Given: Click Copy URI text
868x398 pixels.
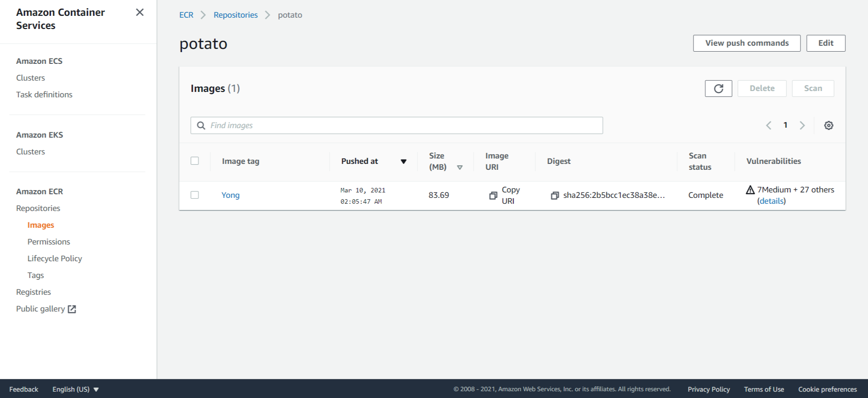Looking at the screenshot, I should coord(511,195).
